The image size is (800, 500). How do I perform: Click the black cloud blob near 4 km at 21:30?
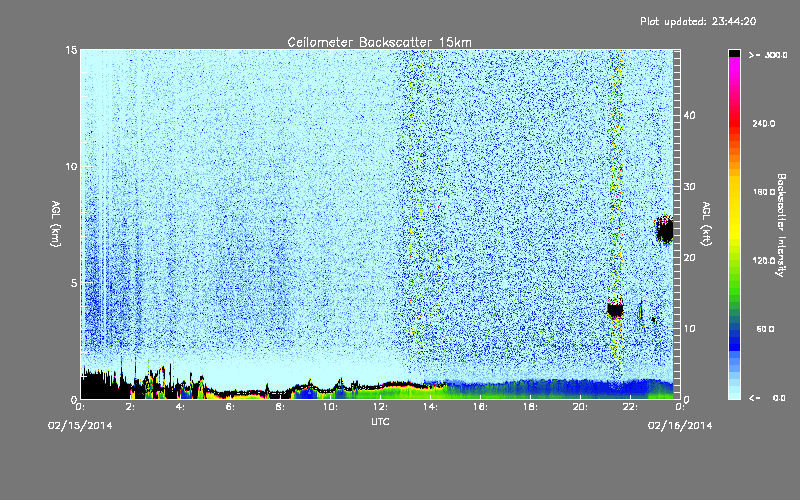pos(615,309)
